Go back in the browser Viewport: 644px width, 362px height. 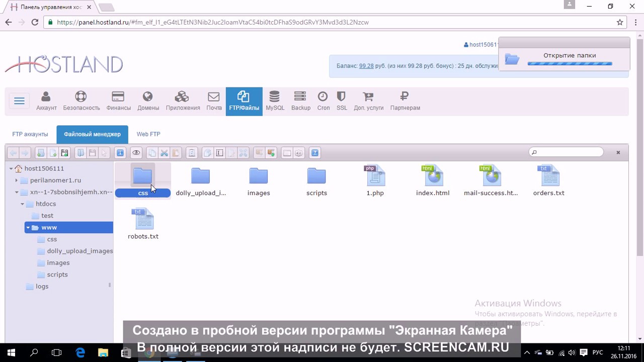pyautogui.click(x=9, y=22)
